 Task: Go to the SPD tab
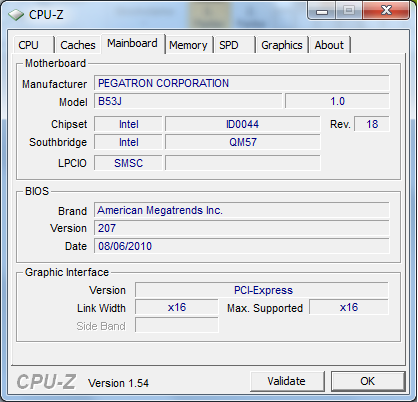click(x=235, y=45)
